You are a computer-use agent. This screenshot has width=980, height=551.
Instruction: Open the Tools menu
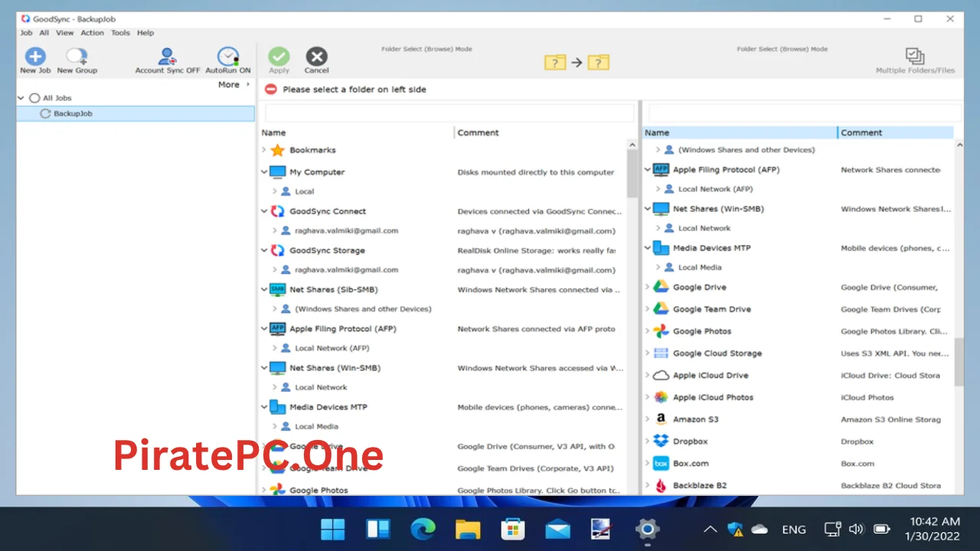[x=120, y=33]
